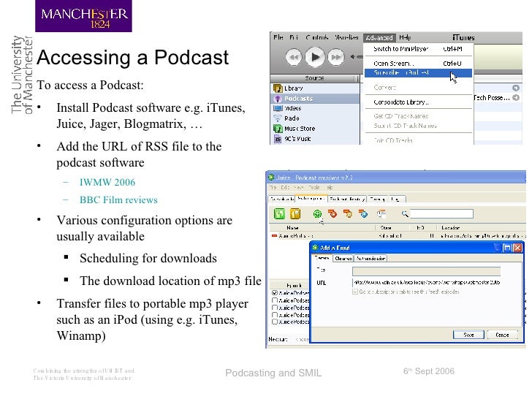The height and width of the screenshot is (399, 532).
Task: Open the Juice View menu
Action: point(298,187)
